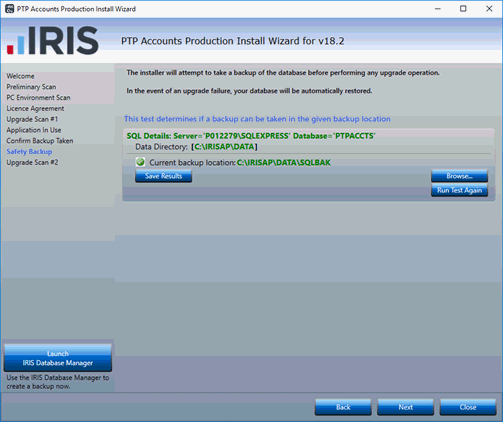Close the install wizard via Close button

(468, 407)
